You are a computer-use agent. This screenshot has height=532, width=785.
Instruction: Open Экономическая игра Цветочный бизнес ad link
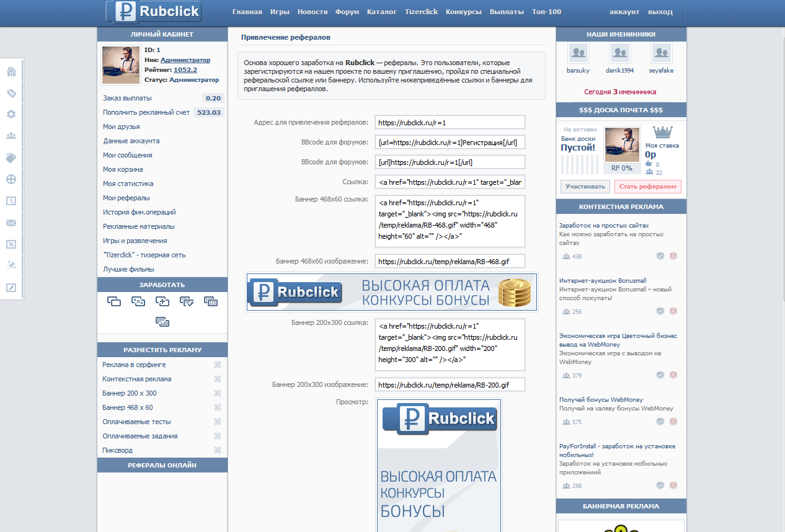point(618,340)
